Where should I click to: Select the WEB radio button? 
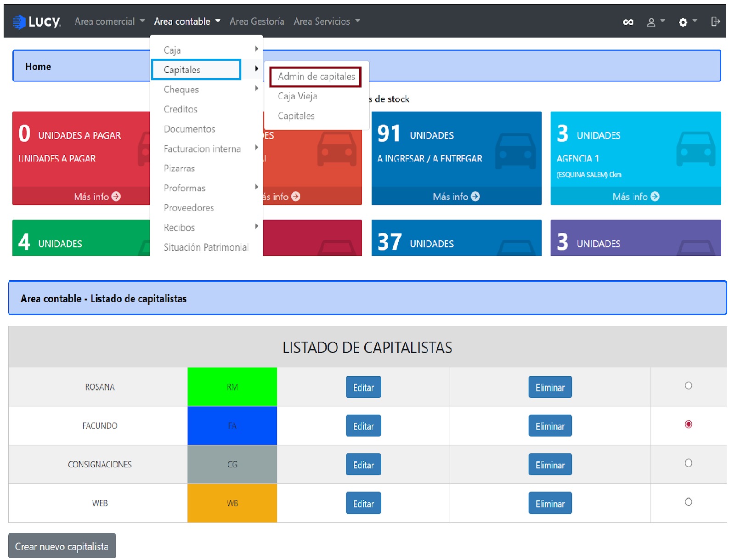[688, 502]
